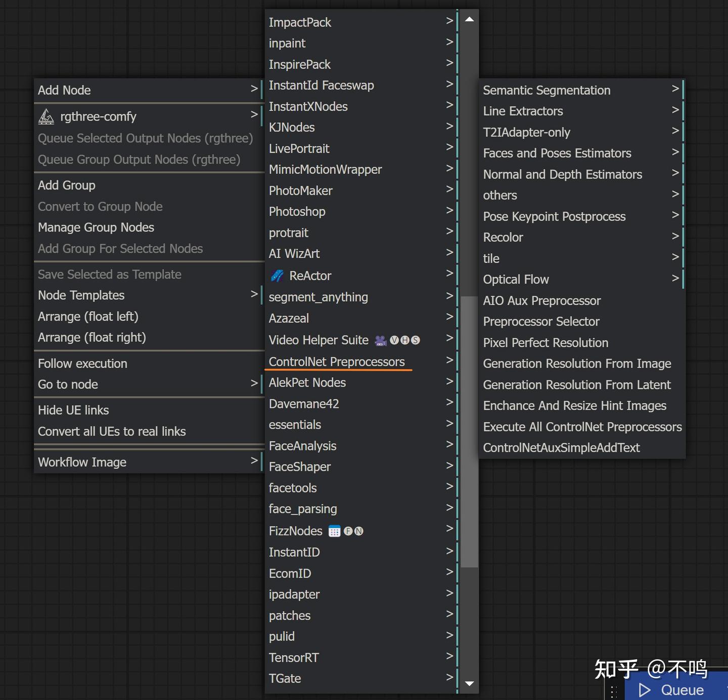Open the AI WizArt category

pyautogui.click(x=361, y=254)
